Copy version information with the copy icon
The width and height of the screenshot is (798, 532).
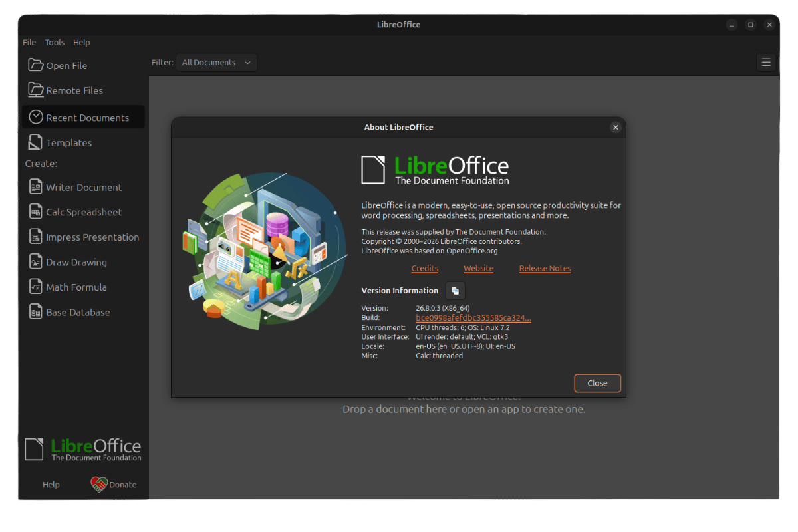[x=456, y=291]
